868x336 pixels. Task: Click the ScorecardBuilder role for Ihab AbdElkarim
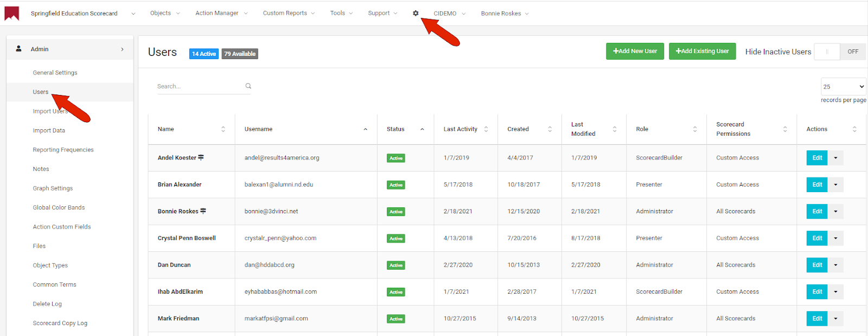pos(659,291)
